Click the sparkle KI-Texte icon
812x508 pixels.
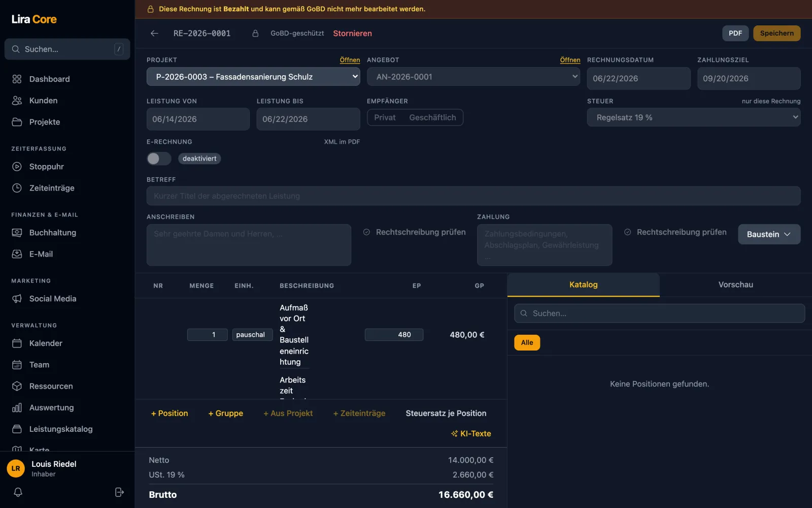(x=454, y=434)
